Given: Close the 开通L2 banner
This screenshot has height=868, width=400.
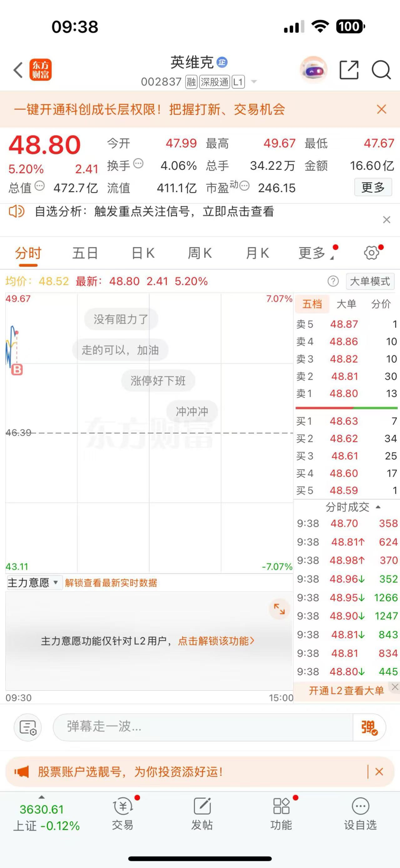Looking at the screenshot, I should point(395,687).
